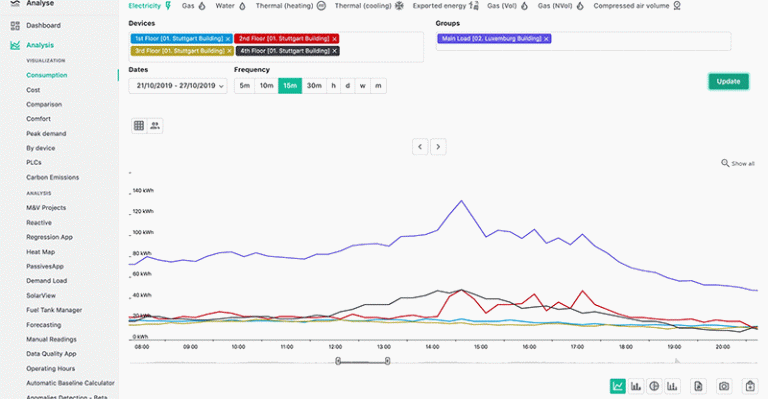This screenshot has height=399, width=768.
Task: Take chart snapshot with camera icon
Action: [x=724, y=386]
